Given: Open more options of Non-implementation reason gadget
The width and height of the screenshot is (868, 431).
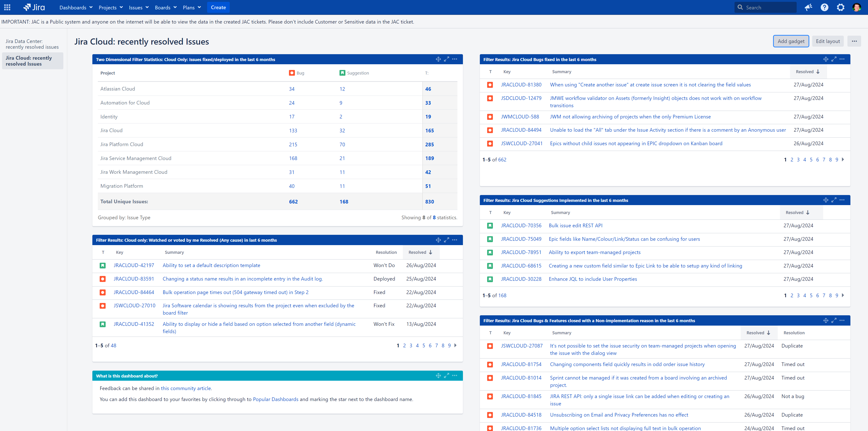Looking at the screenshot, I should pyautogui.click(x=842, y=321).
